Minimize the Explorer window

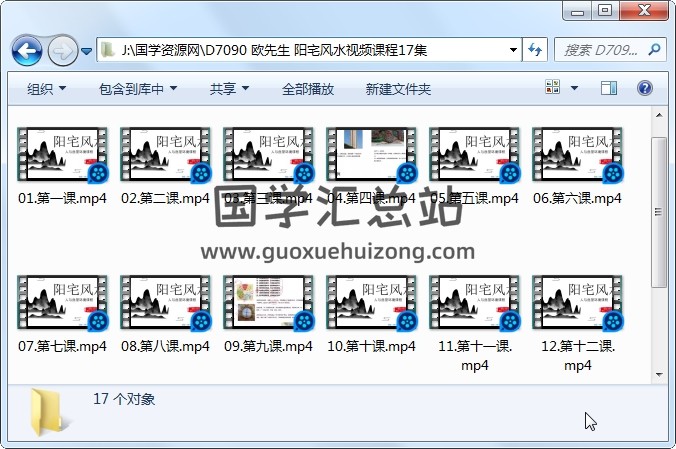point(577,11)
